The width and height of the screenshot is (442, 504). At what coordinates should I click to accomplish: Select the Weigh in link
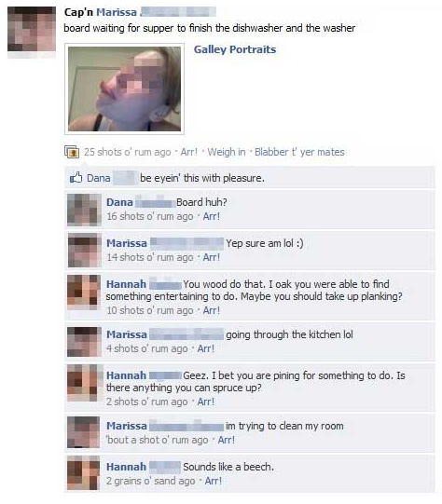pyautogui.click(x=227, y=152)
